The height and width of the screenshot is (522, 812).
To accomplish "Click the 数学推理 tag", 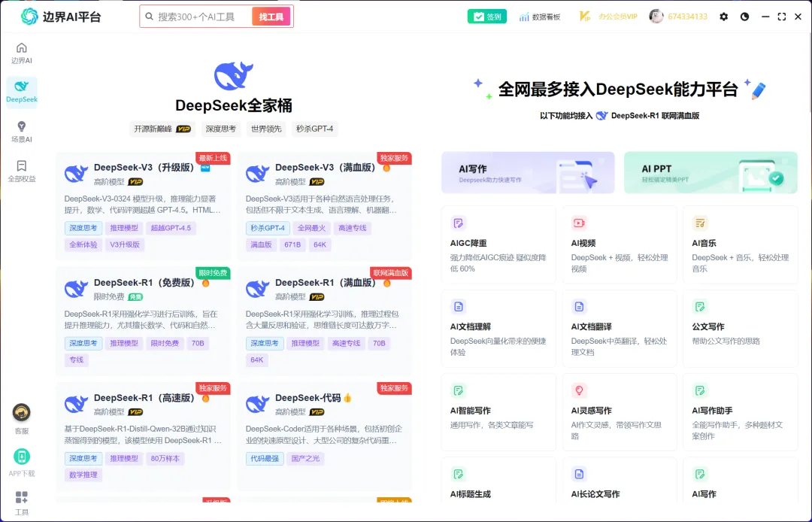I will [83, 475].
